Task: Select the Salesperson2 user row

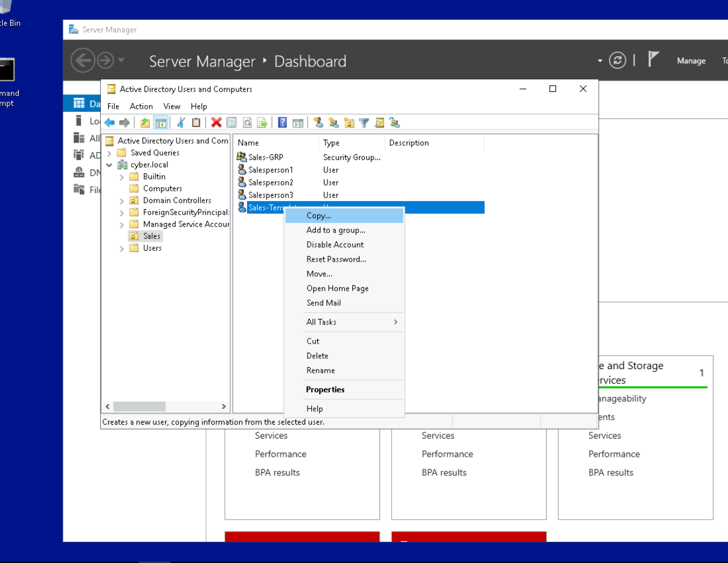Action: tap(359, 182)
